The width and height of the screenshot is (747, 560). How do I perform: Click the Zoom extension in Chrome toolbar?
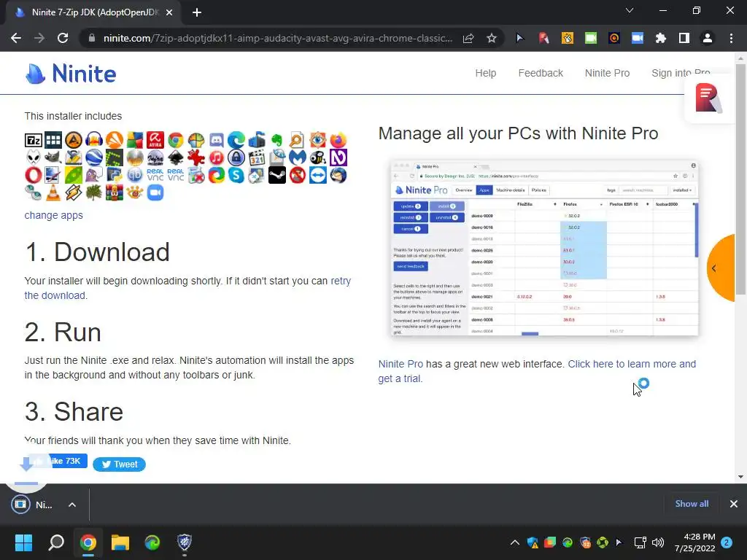(x=638, y=38)
